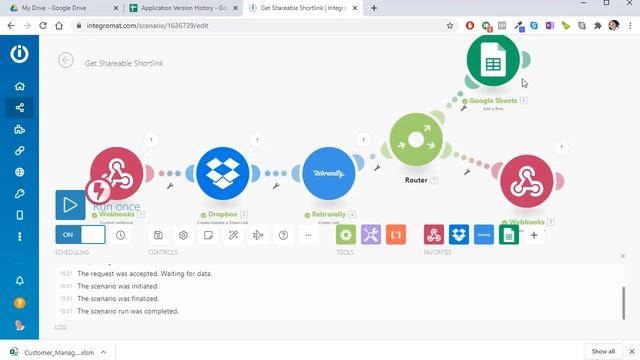Open notifications bell in sidebar

[20, 281]
